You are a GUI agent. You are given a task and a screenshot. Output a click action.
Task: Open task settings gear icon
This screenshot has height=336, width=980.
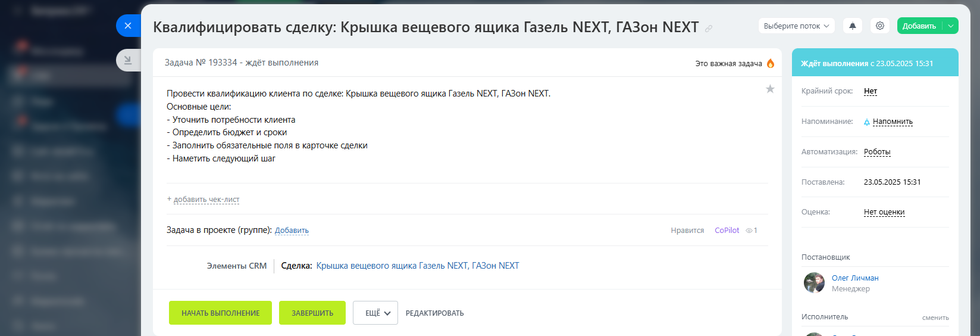click(880, 26)
